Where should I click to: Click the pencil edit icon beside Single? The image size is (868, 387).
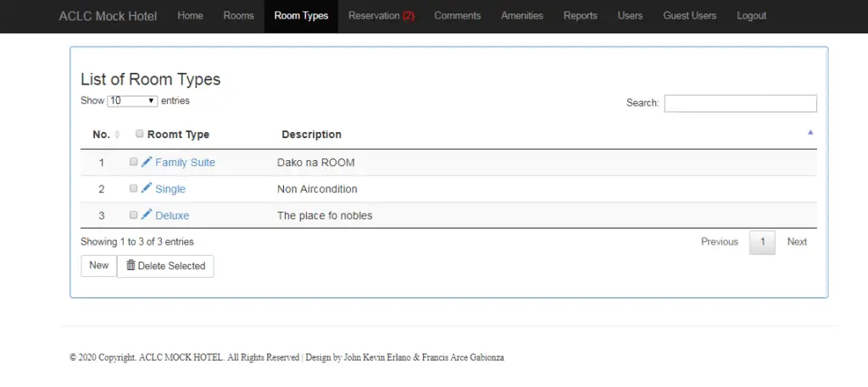coord(147,188)
